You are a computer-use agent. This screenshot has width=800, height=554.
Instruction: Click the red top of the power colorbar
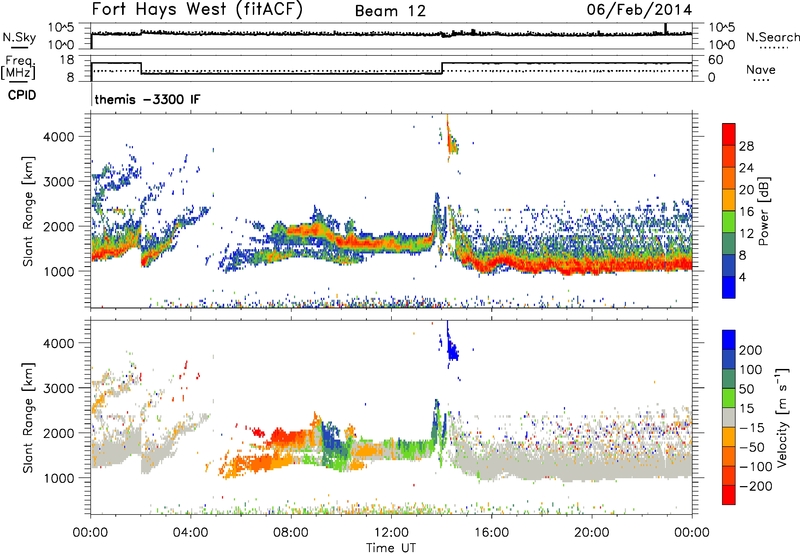(729, 134)
